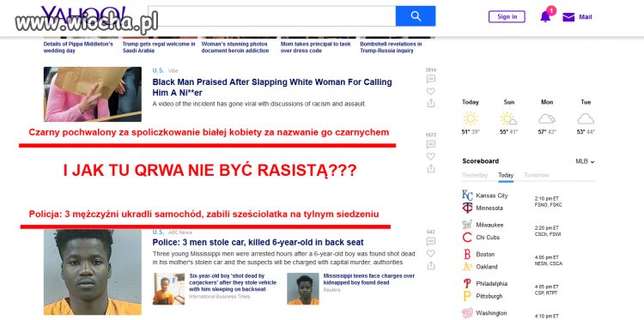Switch scoreboard to Tomorrow tab

pos(537,175)
